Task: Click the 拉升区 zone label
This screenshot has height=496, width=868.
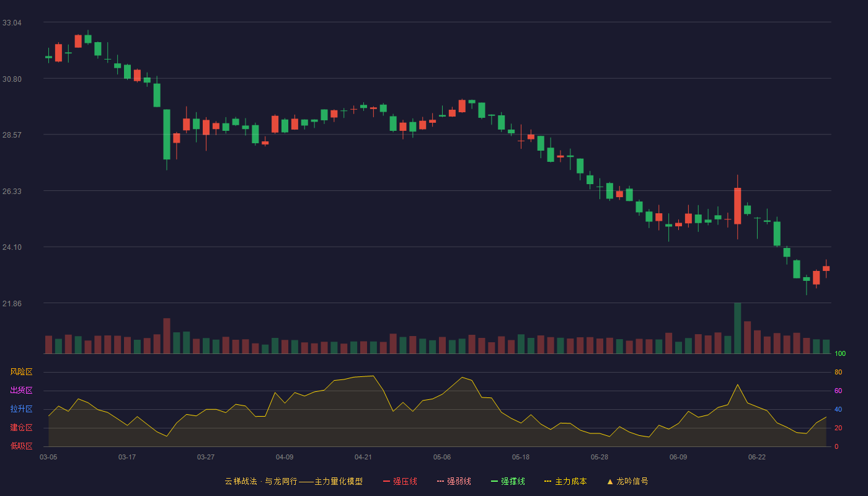Action: tap(21, 409)
